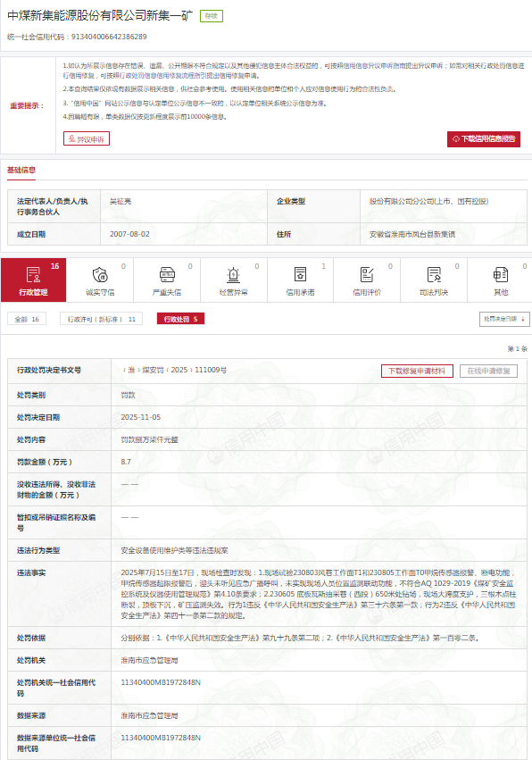Click the company title 中煤新集能源股份有限公司新集一矿
This screenshot has height=760, width=532.
pos(100,15)
